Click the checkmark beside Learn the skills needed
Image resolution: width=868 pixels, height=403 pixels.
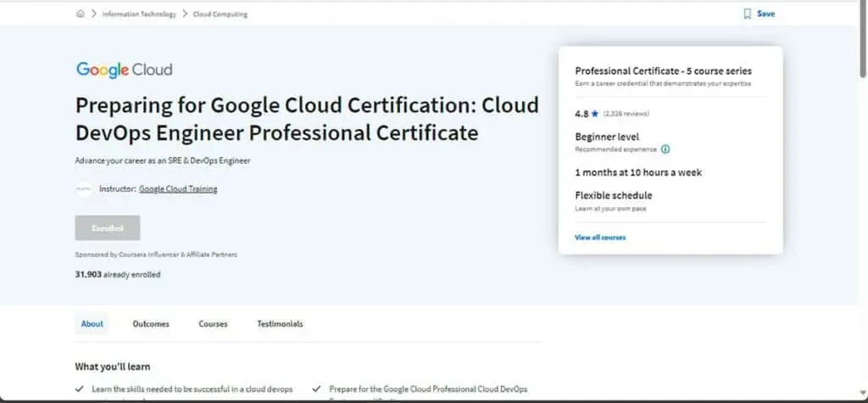pos(80,389)
